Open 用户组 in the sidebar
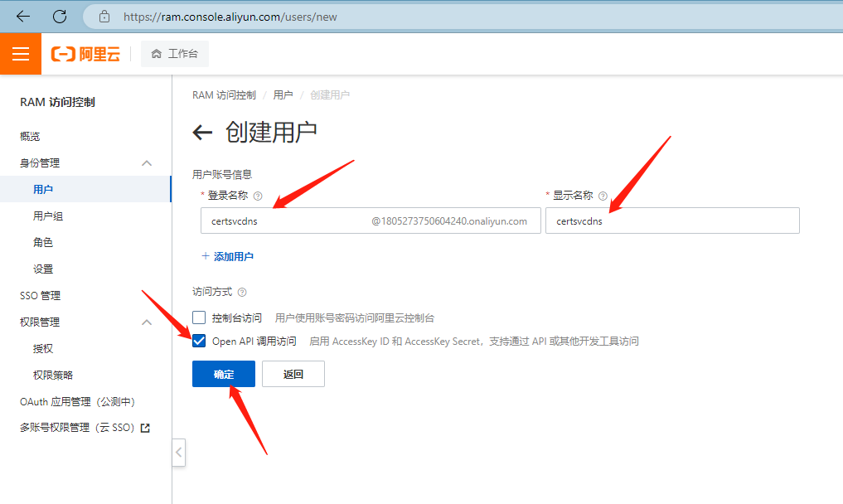Screen dimensions: 843x504 pyautogui.click(x=48, y=216)
